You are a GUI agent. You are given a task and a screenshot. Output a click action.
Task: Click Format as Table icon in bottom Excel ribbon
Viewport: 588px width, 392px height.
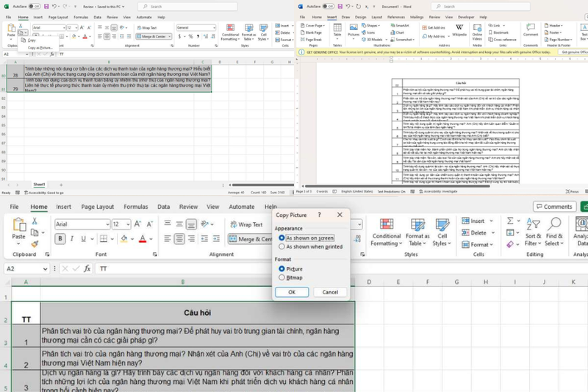[417, 224]
